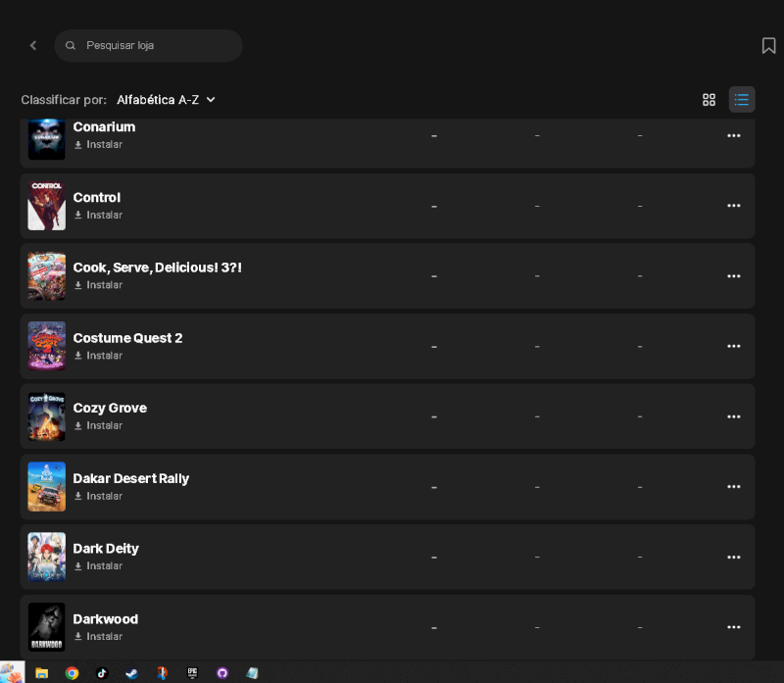Open Costume Quest 2 more options menu
The width and height of the screenshot is (784, 683).
point(733,346)
